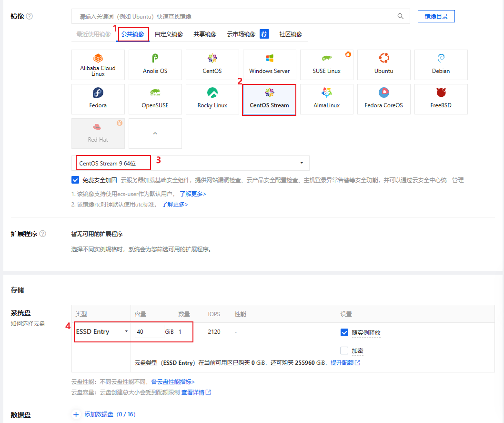The height and width of the screenshot is (423, 504).
Task: Choose the OpenSUSE image icon
Action: pyautogui.click(x=155, y=93)
